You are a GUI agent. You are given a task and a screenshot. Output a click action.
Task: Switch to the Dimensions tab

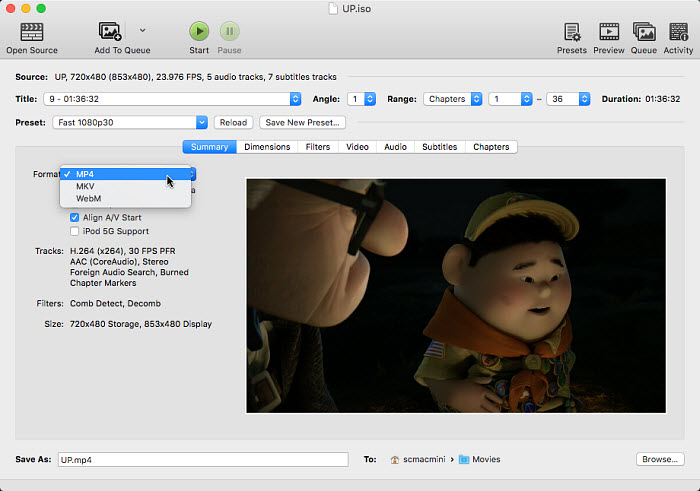tap(267, 147)
